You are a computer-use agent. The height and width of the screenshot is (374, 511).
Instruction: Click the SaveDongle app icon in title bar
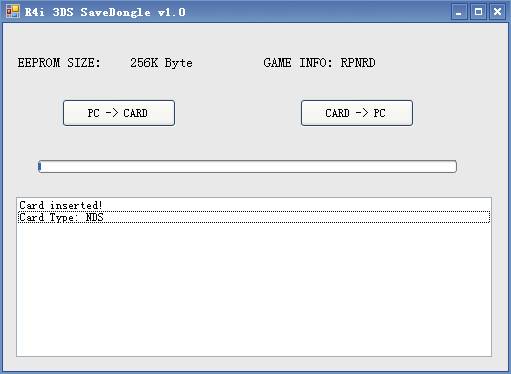[13, 12]
